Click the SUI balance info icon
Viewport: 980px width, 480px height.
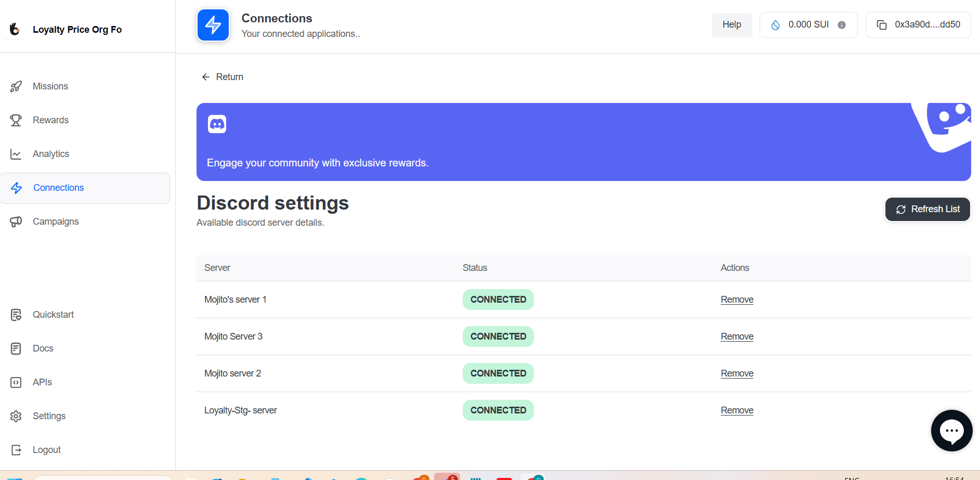842,25
